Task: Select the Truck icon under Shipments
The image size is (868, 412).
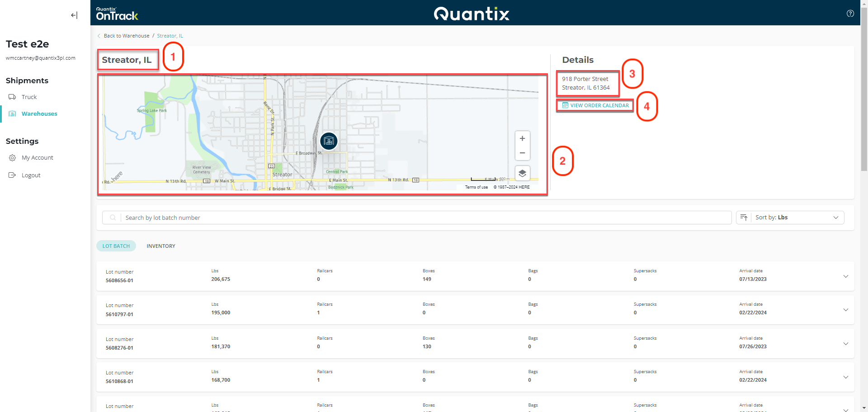Action: pyautogui.click(x=12, y=97)
